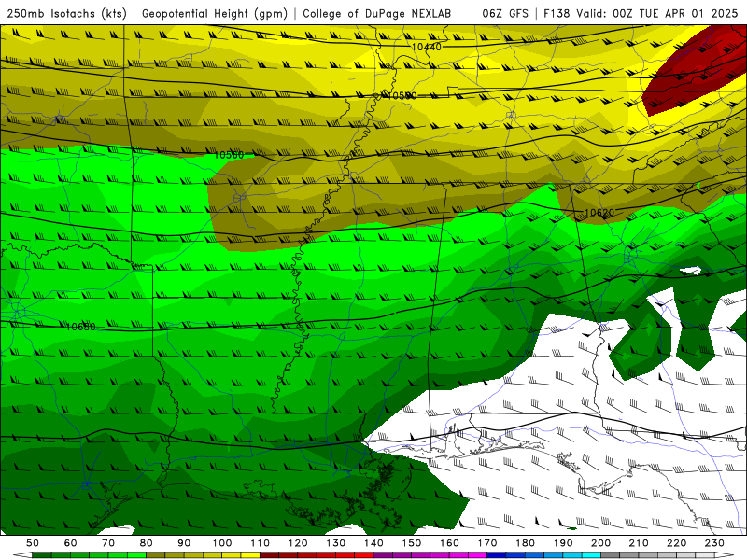Click the 220 value on the color scale
The width and height of the screenshot is (747, 560).
coord(676,543)
